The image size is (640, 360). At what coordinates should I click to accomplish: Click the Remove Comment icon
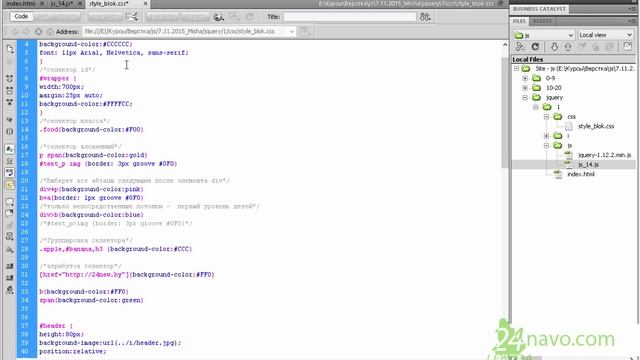[10, 213]
